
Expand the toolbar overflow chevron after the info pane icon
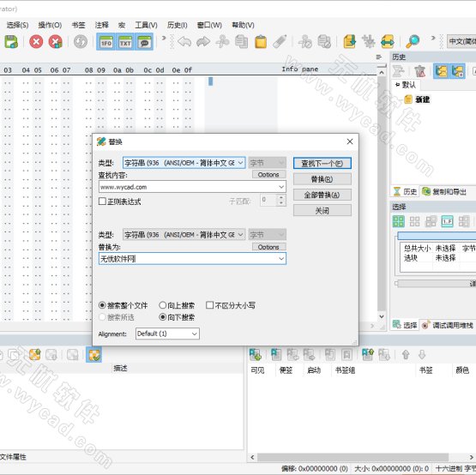point(164,38)
